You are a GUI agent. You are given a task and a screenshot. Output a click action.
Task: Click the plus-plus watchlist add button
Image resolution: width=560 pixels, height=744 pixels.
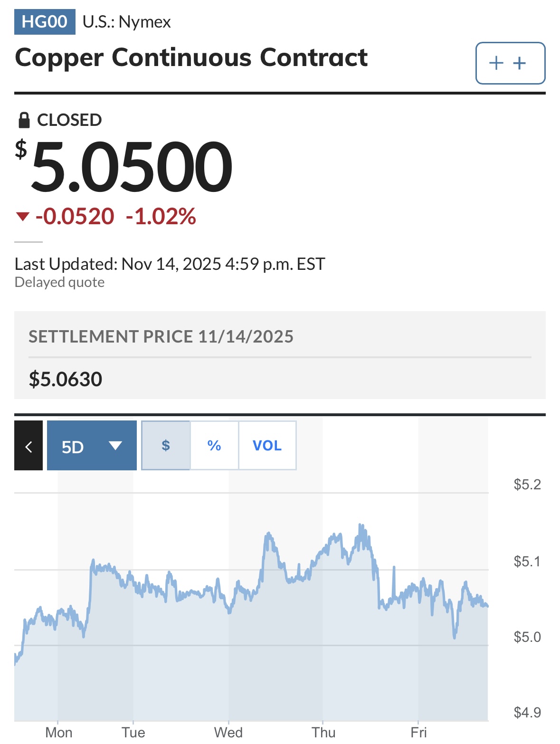click(x=510, y=63)
